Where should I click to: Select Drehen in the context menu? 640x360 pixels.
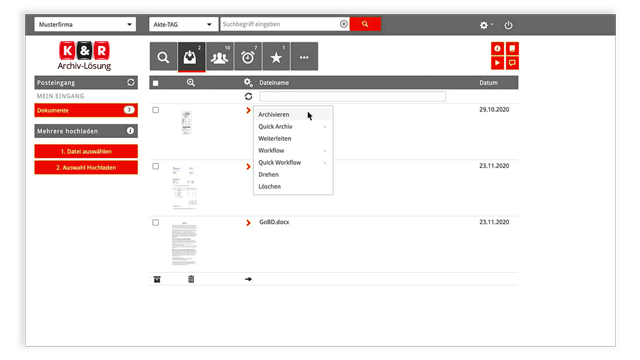(x=293, y=174)
